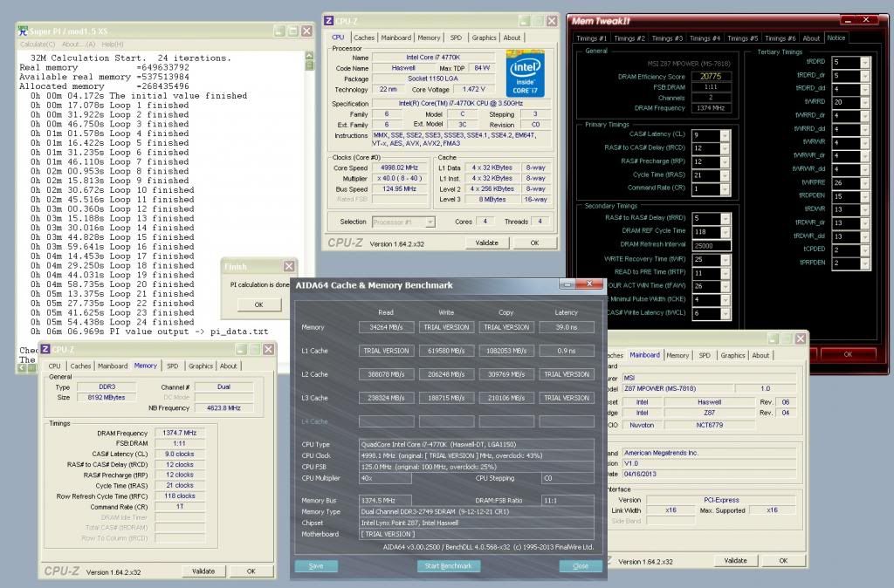Expand the tRDRD tertiary timing dropdown
This screenshot has width=894, height=588.
click(865, 62)
